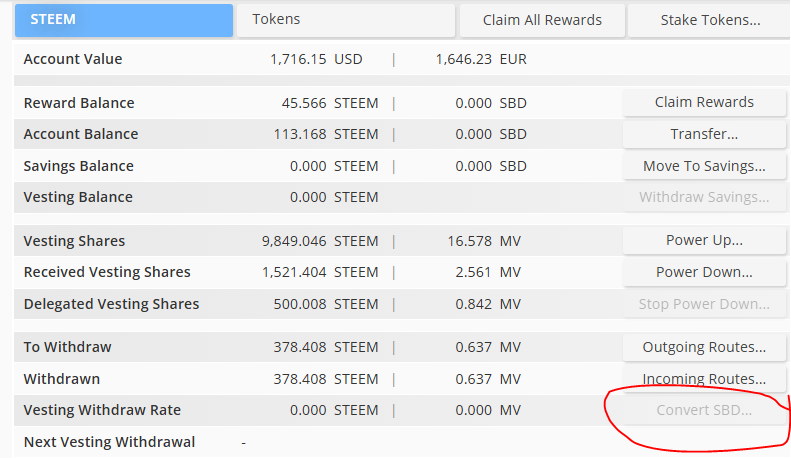Viewport: 791px width, 458px height.
Task: Select account value 1,646.23 EUR
Action: pos(481,59)
